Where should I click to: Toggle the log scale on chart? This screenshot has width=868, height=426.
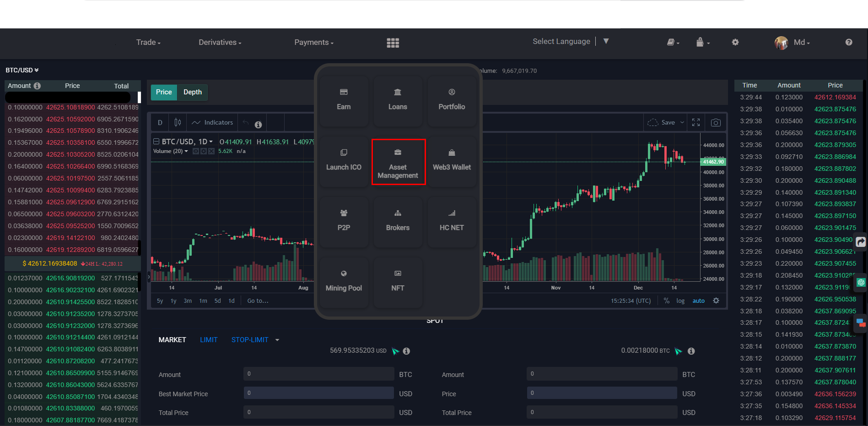coord(680,301)
